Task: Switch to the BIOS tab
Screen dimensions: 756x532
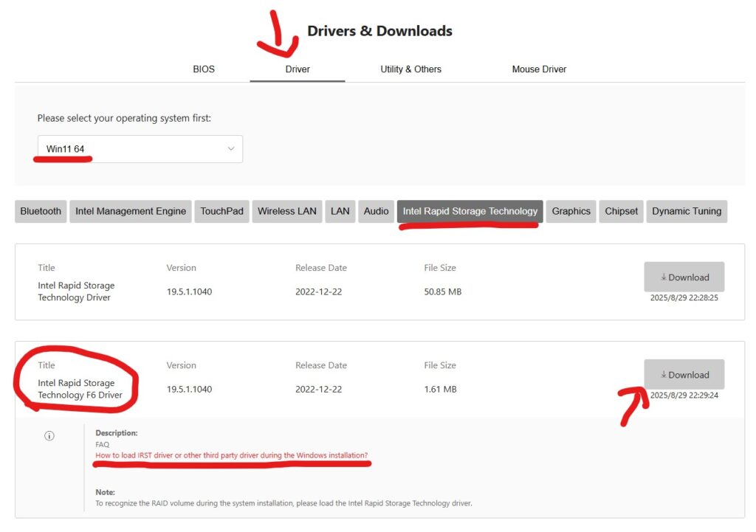Action: pos(204,69)
